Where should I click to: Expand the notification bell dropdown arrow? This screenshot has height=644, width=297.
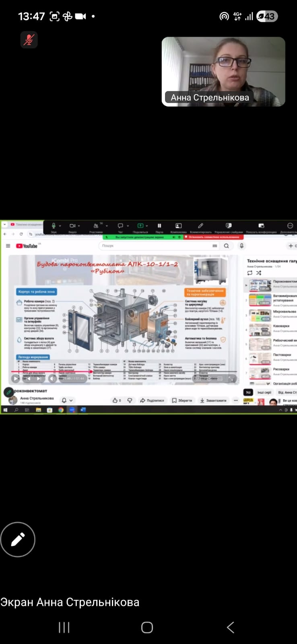[x=71, y=400]
